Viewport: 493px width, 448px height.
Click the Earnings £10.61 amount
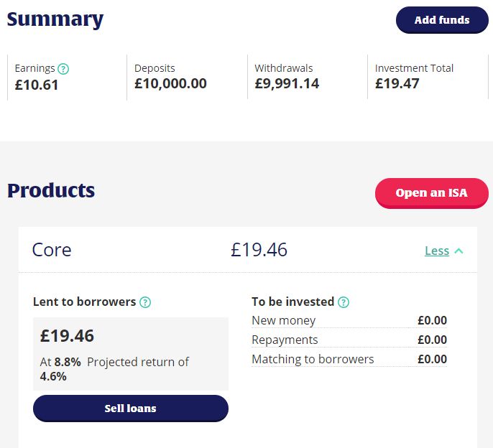[x=37, y=85]
